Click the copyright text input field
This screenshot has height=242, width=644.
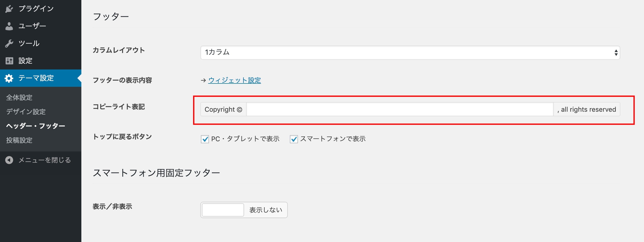[400, 109]
